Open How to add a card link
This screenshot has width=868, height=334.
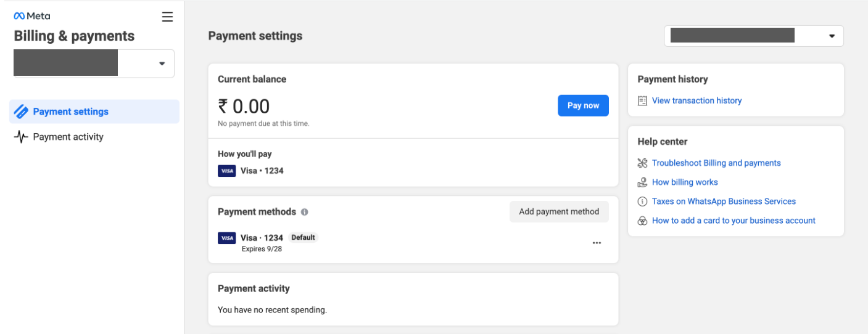(734, 221)
